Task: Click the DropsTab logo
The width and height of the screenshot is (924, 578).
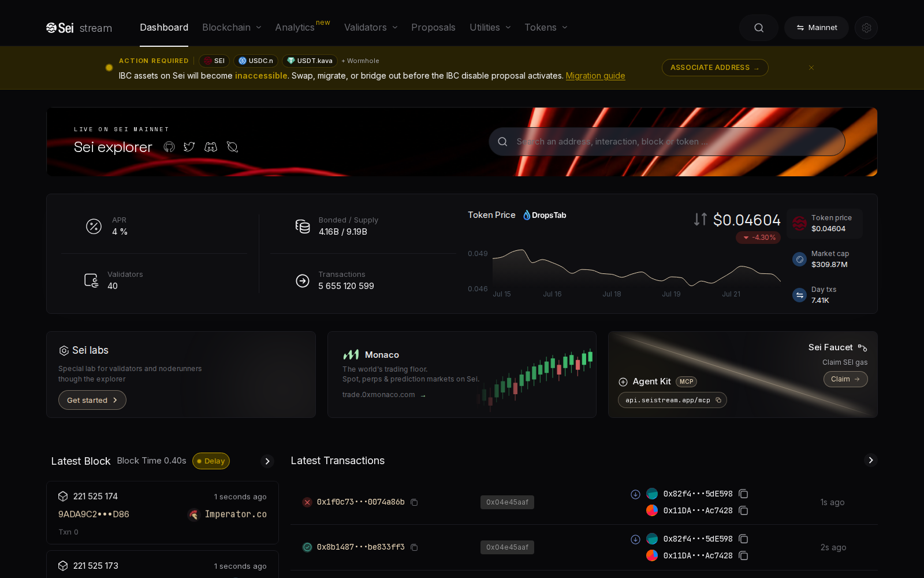Action: 545,215
